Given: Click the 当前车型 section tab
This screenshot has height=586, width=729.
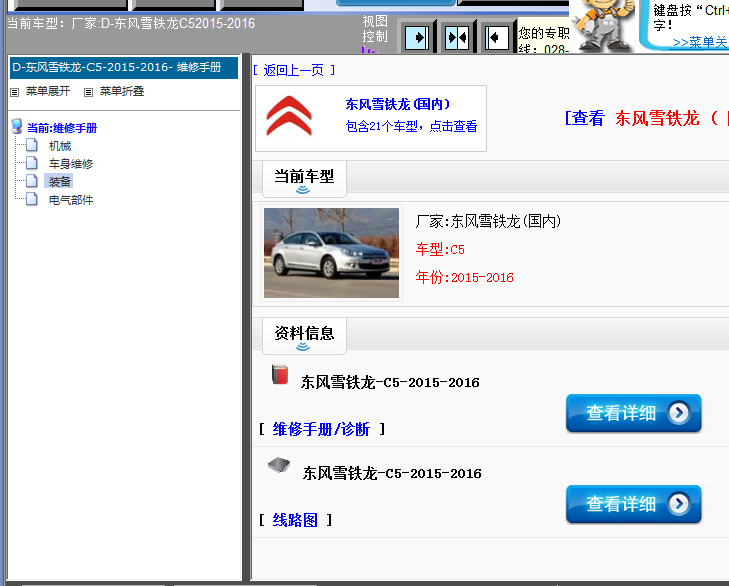Looking at the screenshot, I should click(304, 179).
